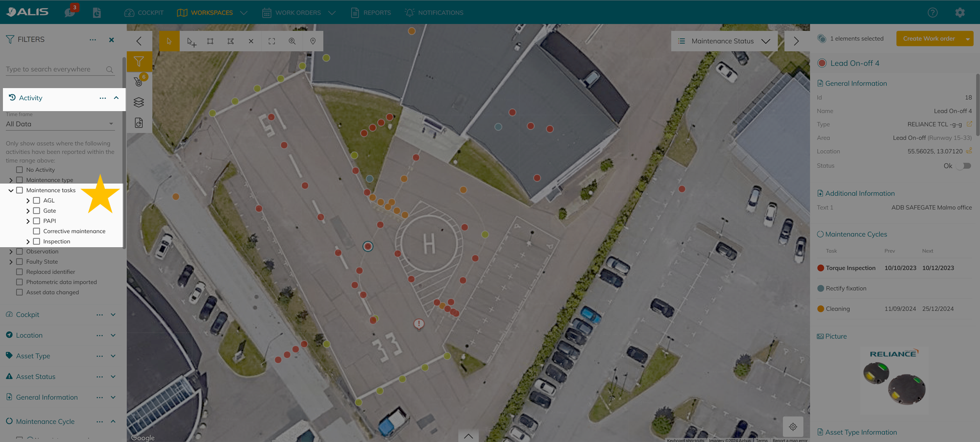
Task: Click the red Torque Inspection status dot
Action: pyautogui.click(x=821, y=268)
